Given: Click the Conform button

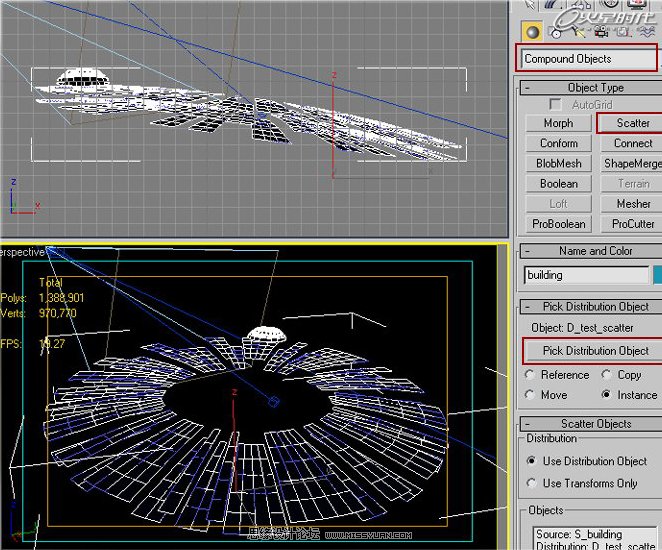Looking at the screenshot, I should tap(559, 144).
